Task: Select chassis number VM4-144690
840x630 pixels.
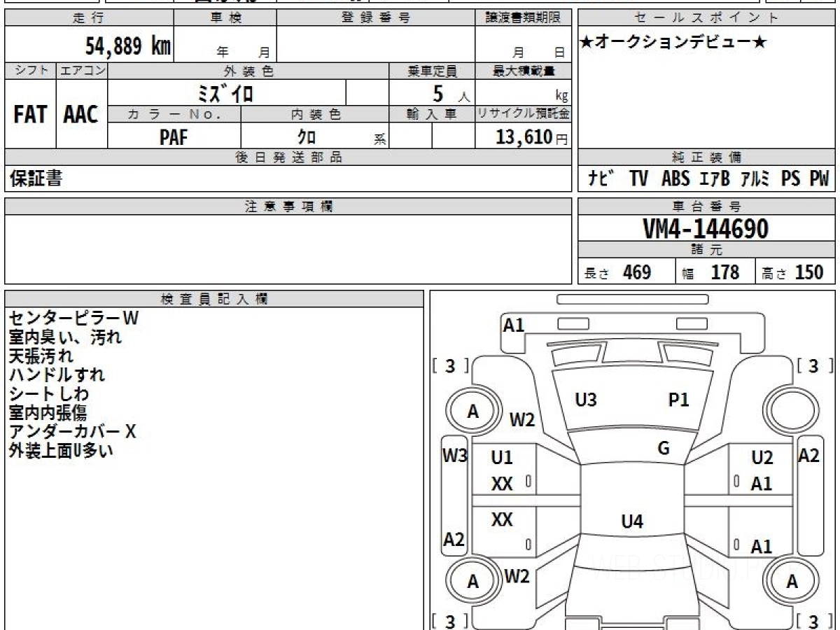Action: pos(706,229)
